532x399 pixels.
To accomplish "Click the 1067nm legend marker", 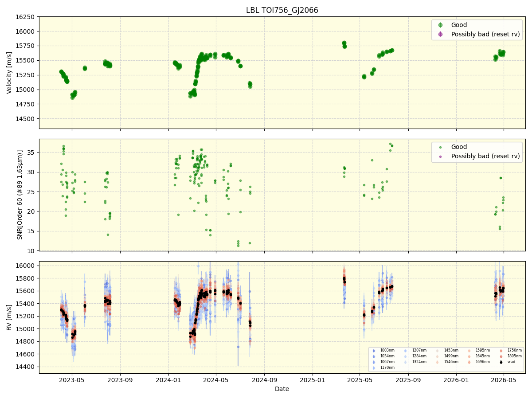I will tap(374, 362).
